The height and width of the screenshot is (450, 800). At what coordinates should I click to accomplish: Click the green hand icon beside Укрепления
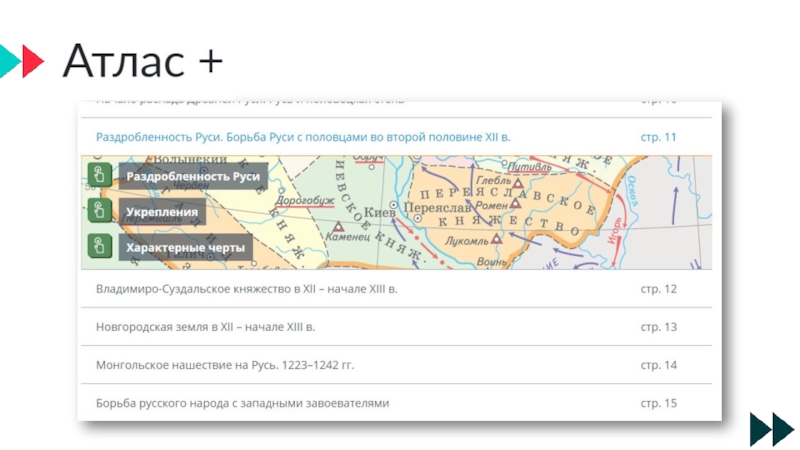click(x=99, y=211)
